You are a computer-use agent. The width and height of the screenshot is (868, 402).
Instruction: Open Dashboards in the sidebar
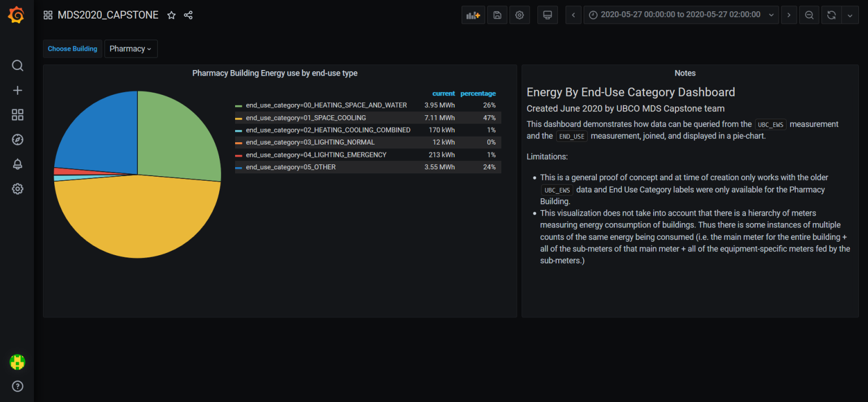click(x=18, y=115)
